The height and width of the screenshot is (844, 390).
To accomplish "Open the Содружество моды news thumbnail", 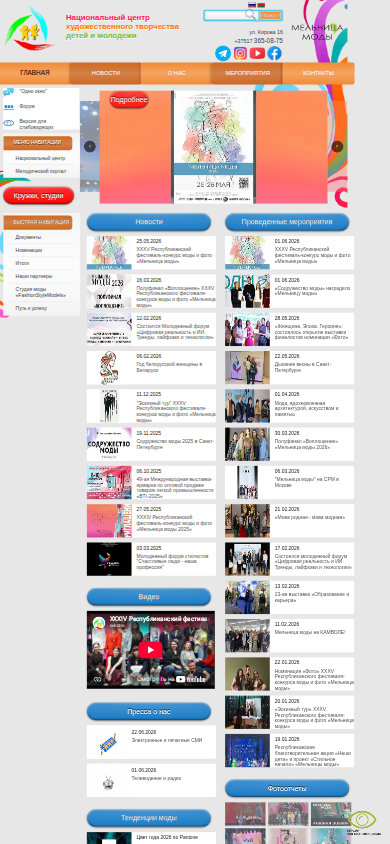I will 109,444.
